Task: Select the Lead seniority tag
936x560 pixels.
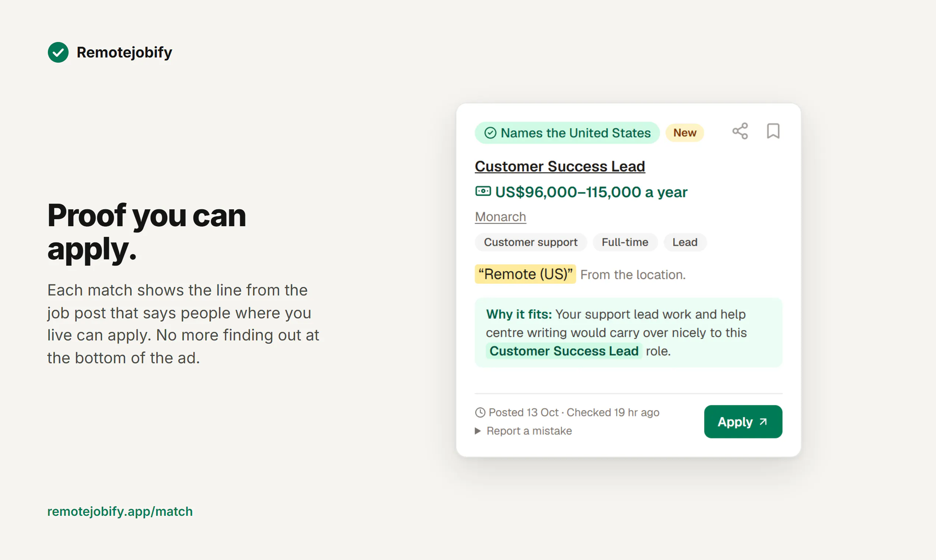Action: point(685,242)
